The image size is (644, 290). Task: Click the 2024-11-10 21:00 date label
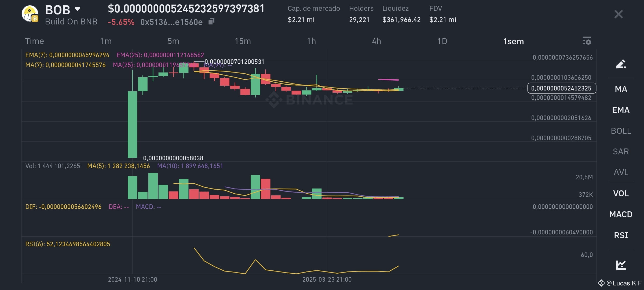133,280
